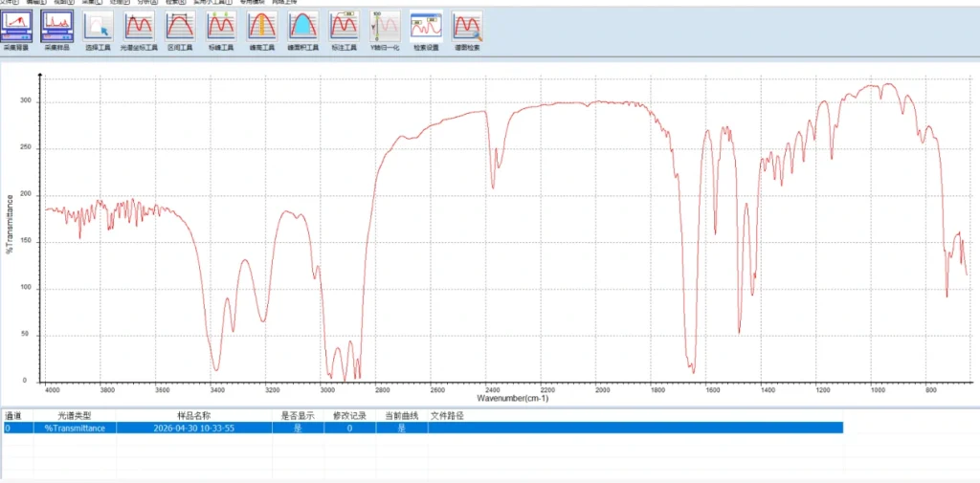Click the 修改记录 column header

(x=349, y=415)
